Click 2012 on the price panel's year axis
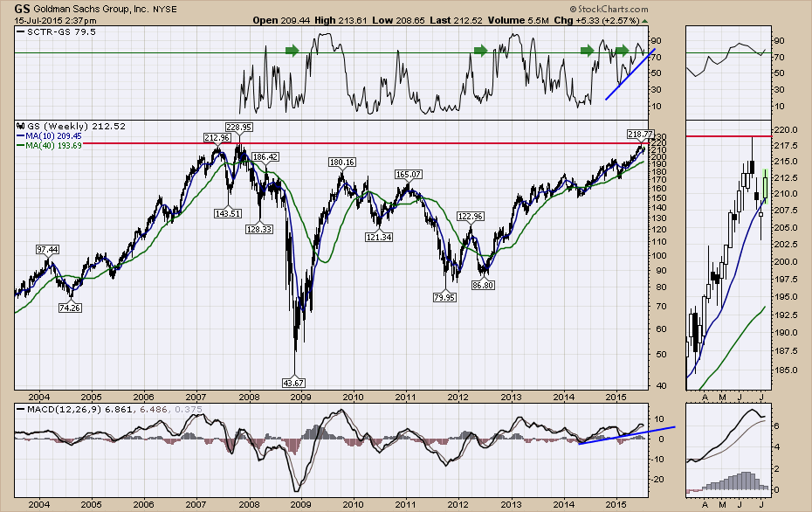Image resolution: width=812 pixels, height=512 pixels. [458, 397]
